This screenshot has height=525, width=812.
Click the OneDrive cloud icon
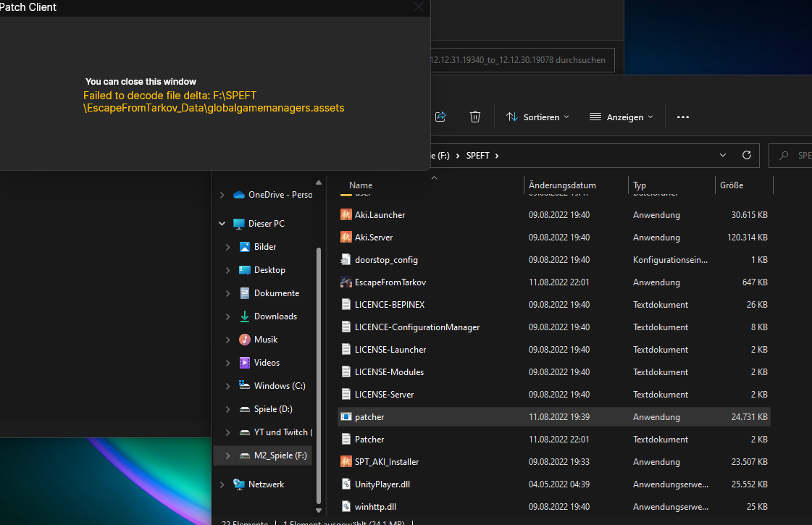pyautogui.click(x=239, y=196)
